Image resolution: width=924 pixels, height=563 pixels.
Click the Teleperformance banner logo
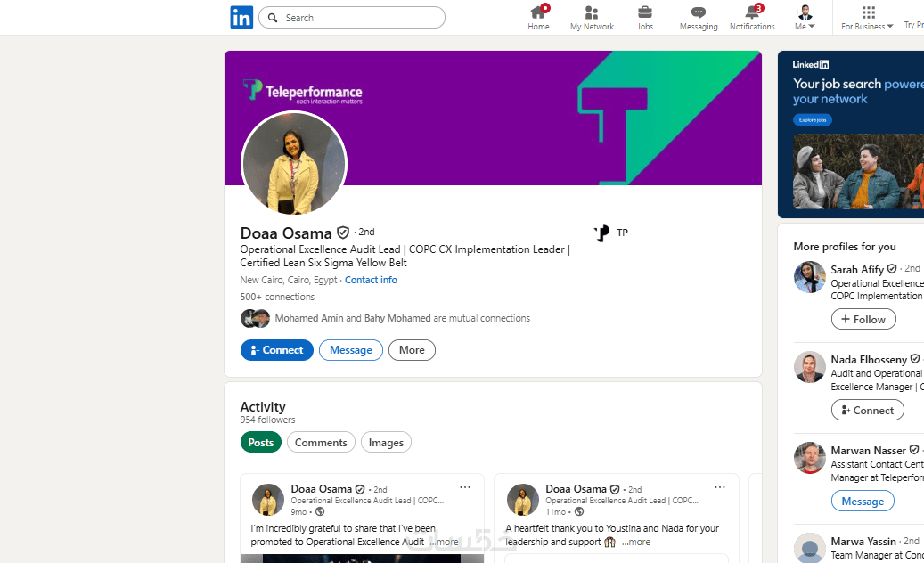click(x=303, y=92)
